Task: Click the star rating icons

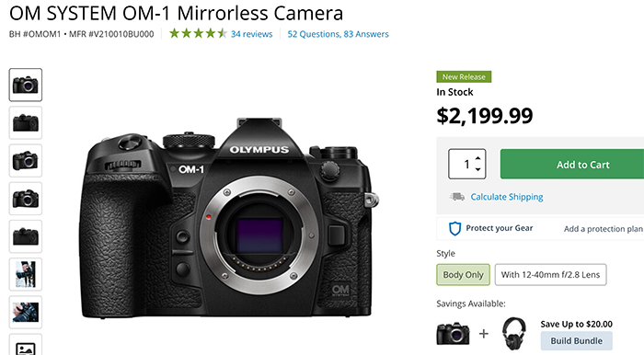Action: [x=198, y=34]
